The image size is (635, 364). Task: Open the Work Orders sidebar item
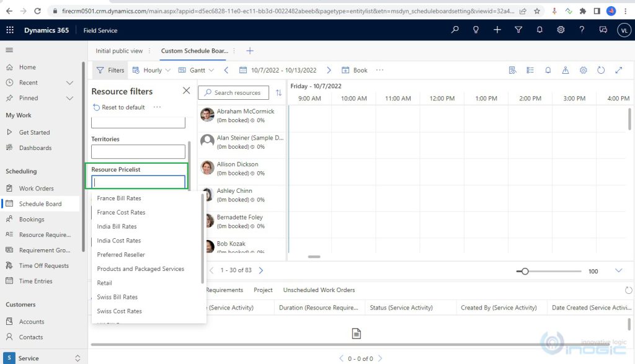coord(37,188)
